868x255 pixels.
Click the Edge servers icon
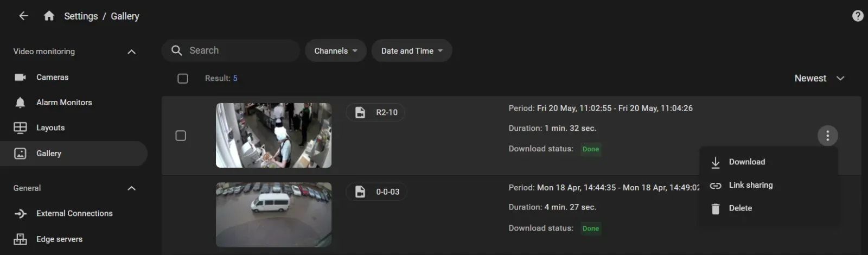[20, 239]
